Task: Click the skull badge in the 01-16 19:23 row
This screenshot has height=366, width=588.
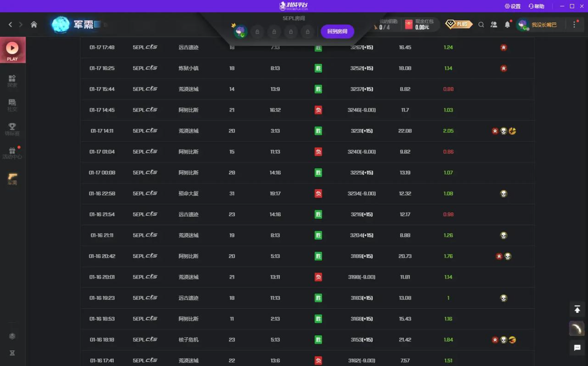Action: (503, 298)
